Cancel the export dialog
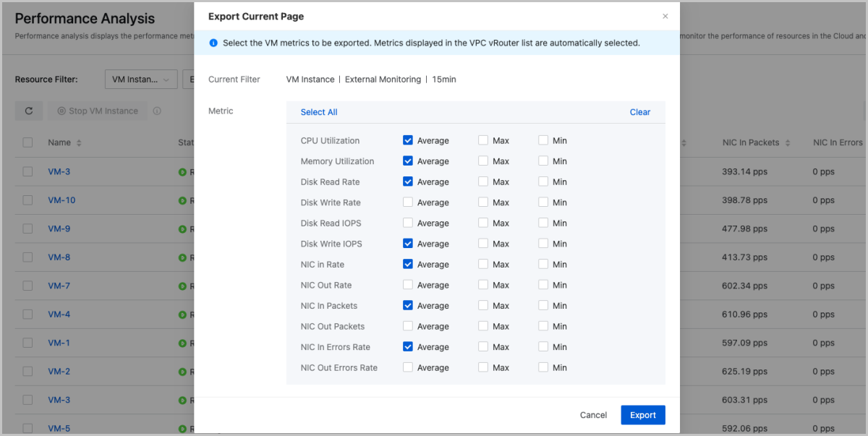The image size is (868, 436). tap(593, 415)
